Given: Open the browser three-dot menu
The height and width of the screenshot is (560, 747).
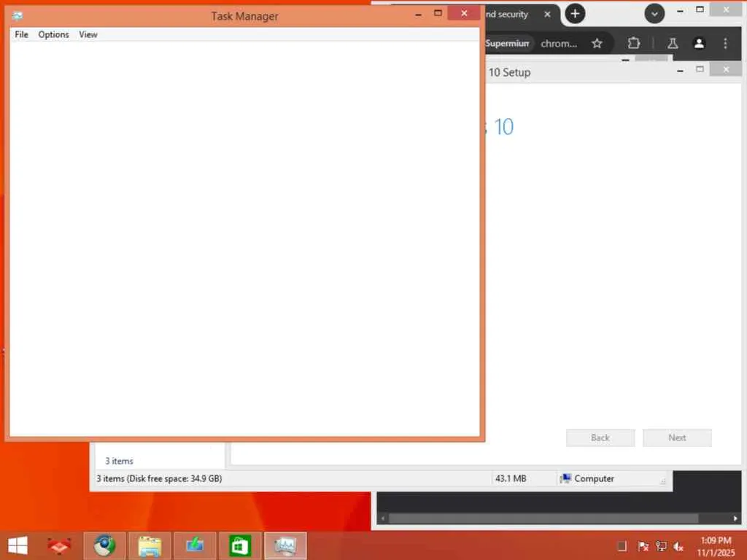Looking at the screenshot, I should 726,43.
